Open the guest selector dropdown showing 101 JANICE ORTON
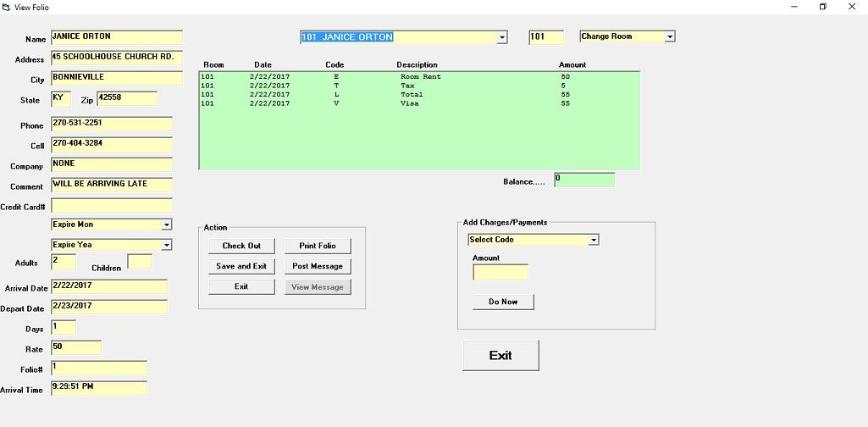 point(502,37)
